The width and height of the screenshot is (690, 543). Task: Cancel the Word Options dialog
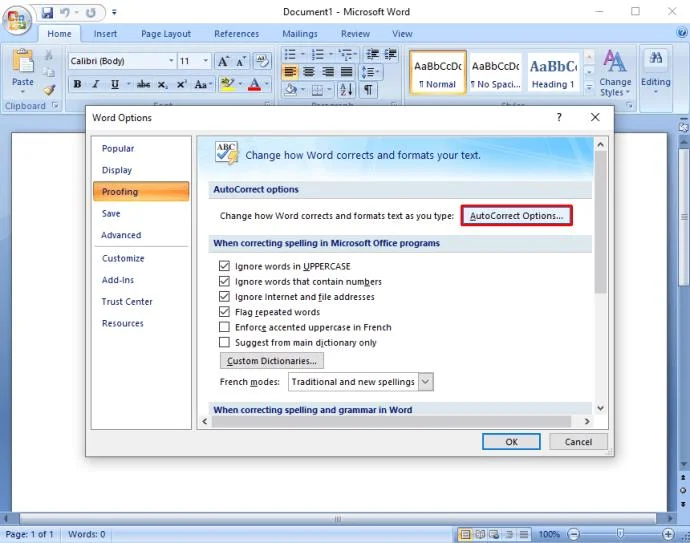coord(578,441)
